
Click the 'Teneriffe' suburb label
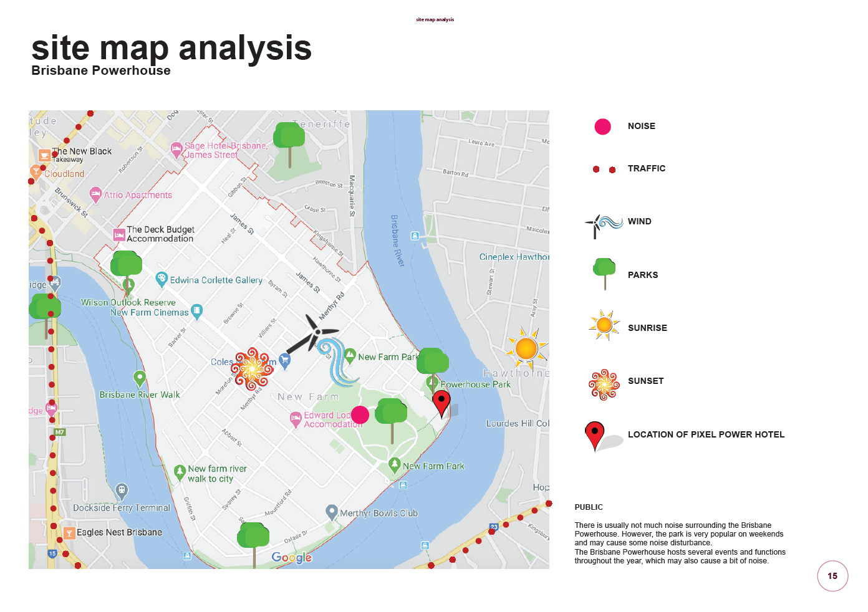322,125
